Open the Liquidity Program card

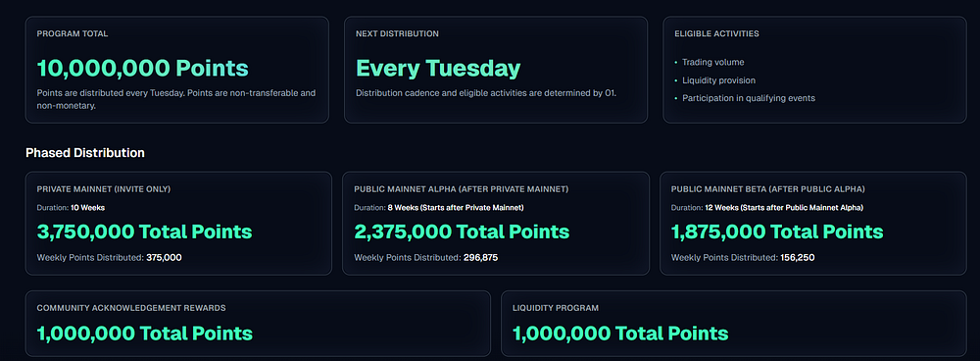(734, 324)
